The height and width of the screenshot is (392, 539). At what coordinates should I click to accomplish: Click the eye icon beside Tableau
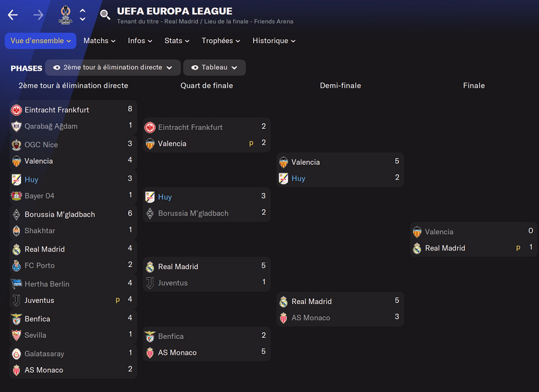(195, 67)
